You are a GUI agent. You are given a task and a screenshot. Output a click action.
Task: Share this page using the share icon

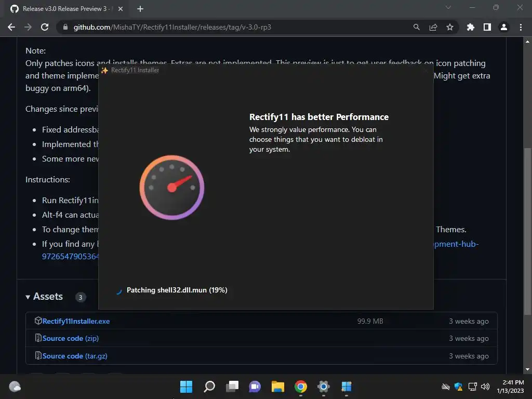[x=433, y=27]
